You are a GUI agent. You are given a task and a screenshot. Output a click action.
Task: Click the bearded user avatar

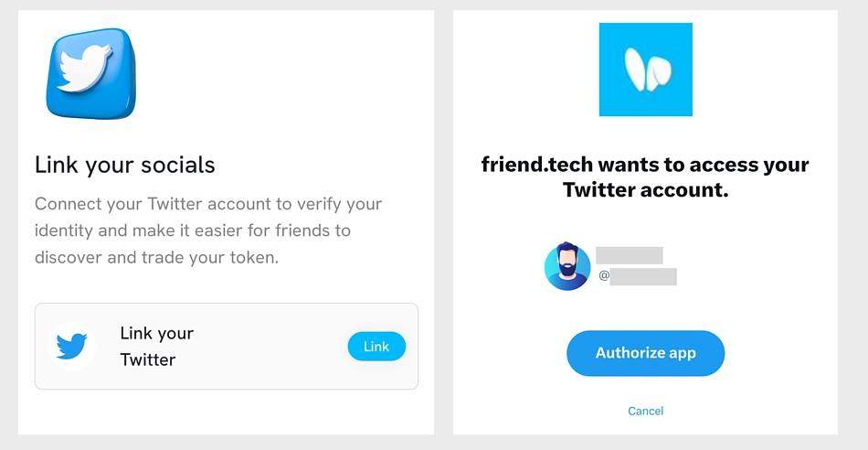[x=567, y=266]
